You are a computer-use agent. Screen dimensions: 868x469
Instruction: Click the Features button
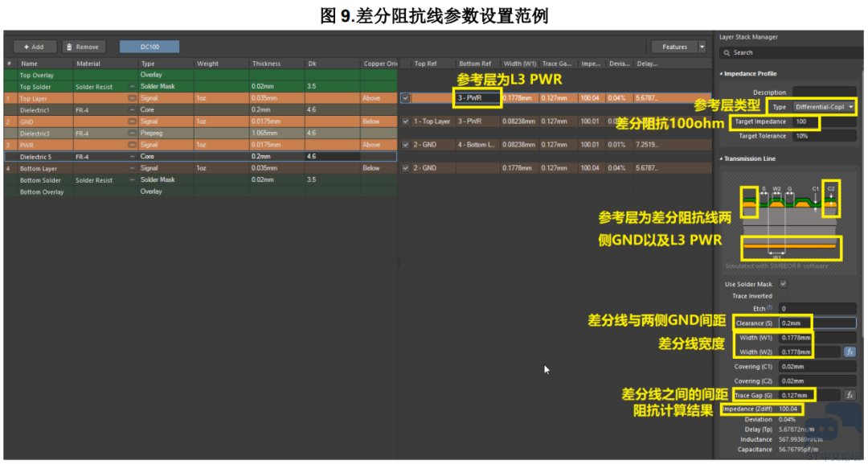click(x=674, y=47)
